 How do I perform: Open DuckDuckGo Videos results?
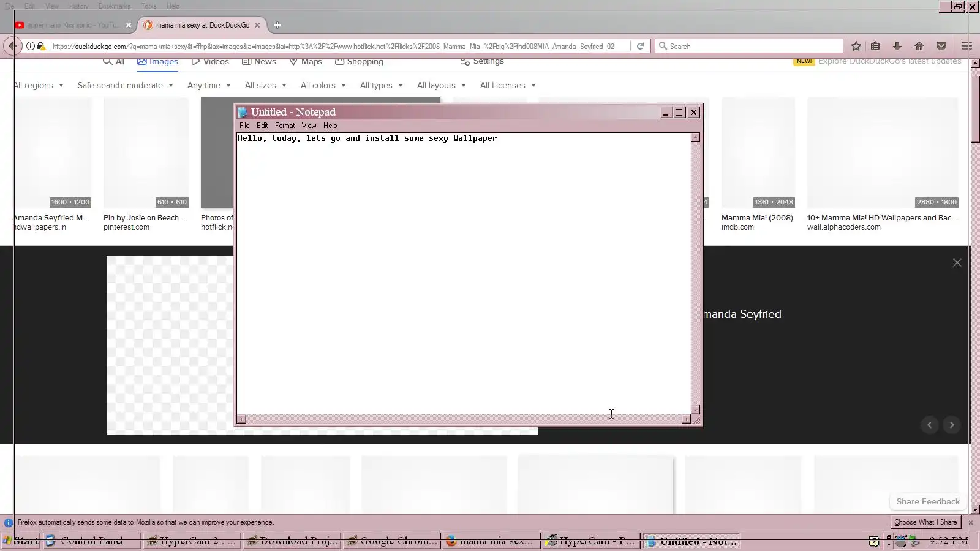point(210,61)
